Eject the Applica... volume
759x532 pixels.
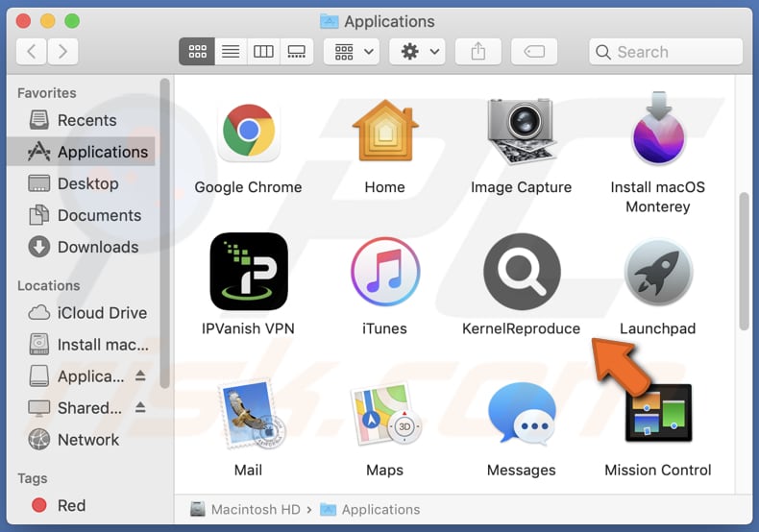coord(140,375)
